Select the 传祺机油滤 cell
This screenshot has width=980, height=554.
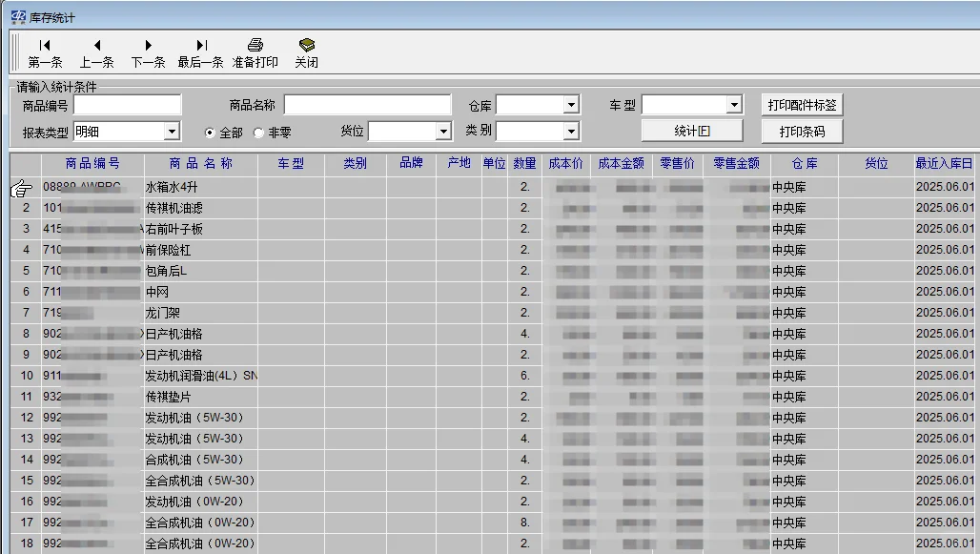(200, 208)
